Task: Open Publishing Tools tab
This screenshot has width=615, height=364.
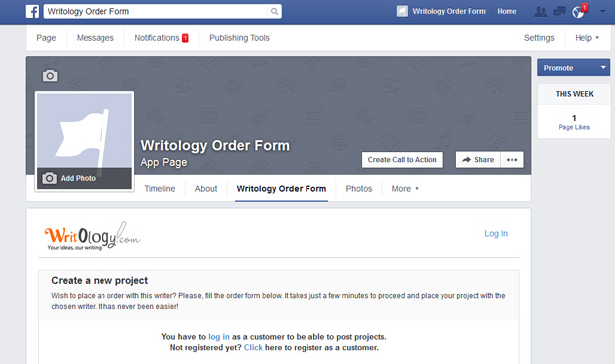Action: [239, 38]
